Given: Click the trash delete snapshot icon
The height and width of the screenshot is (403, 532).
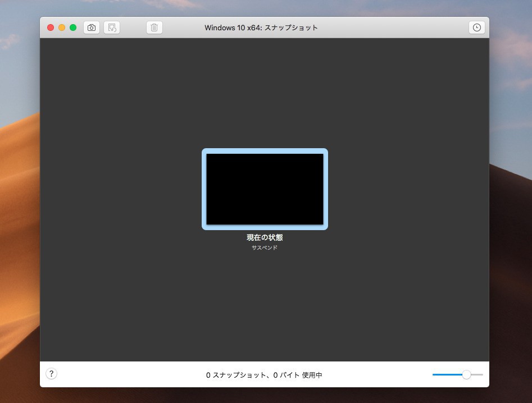Looking at the screenshot, I should click(154, 28).
